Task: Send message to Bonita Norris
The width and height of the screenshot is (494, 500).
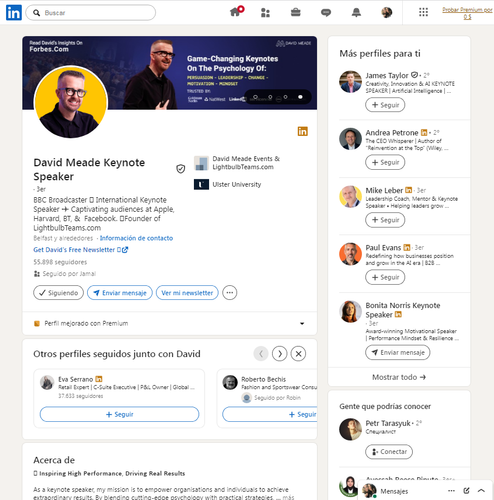Action: click(x=398, y=352)
